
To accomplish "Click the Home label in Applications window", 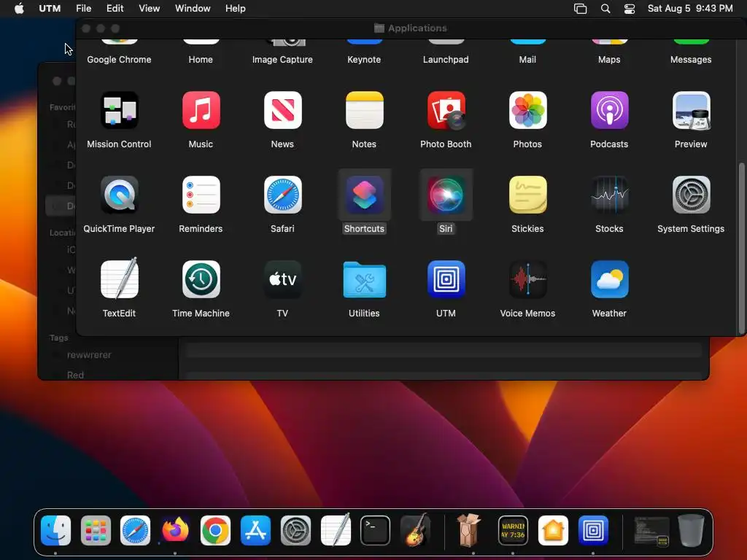I will coord(201,60).
